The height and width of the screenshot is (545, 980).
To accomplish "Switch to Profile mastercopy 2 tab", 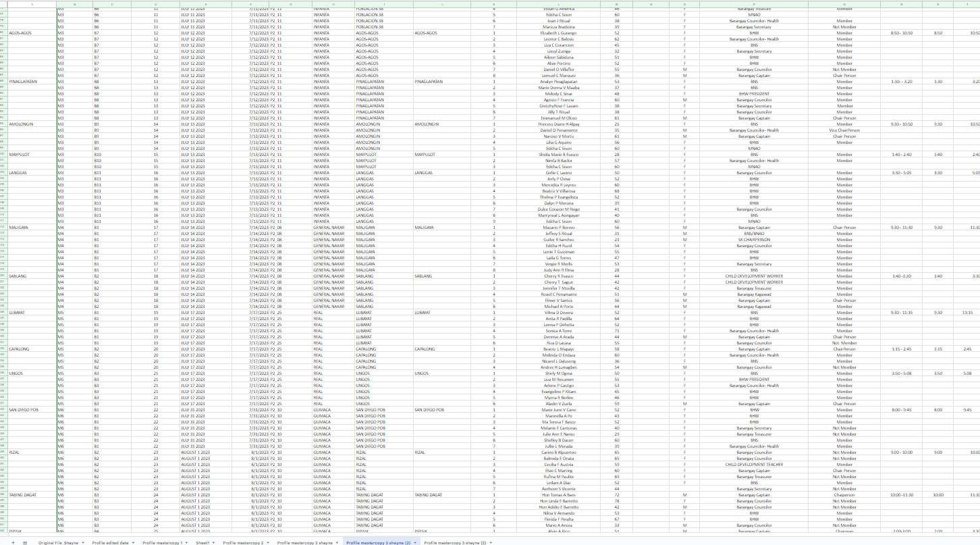I will pos(243,542).
